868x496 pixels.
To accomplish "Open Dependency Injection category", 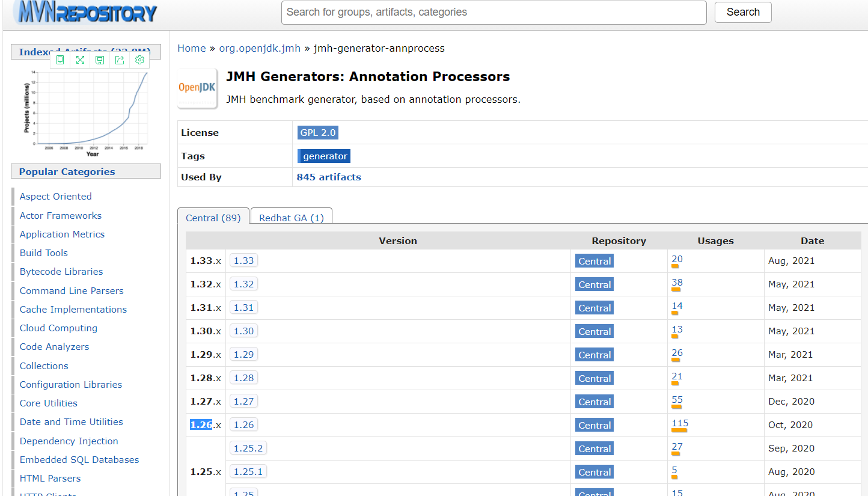I will 69,441.
